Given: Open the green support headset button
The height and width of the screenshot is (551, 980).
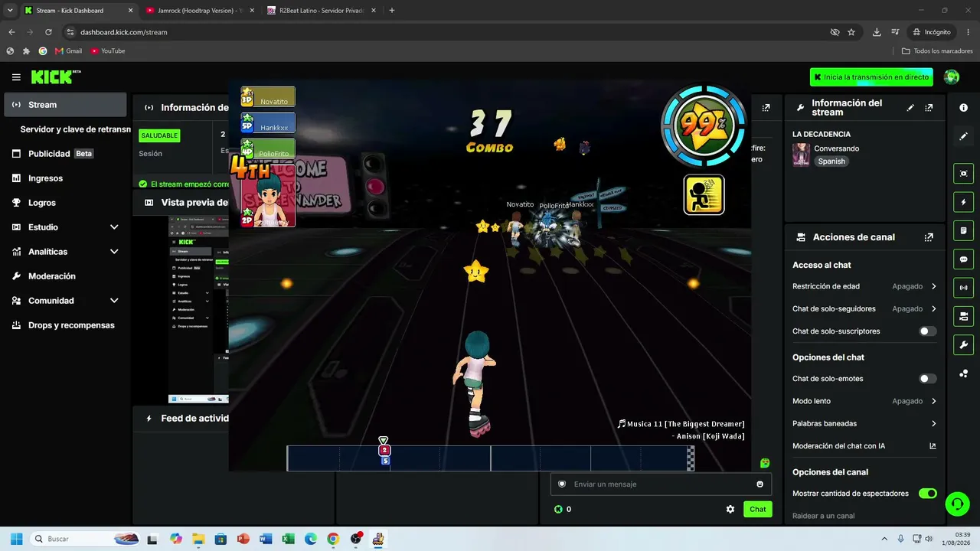Looking at the screenshot, I should [x=956, y=504].
